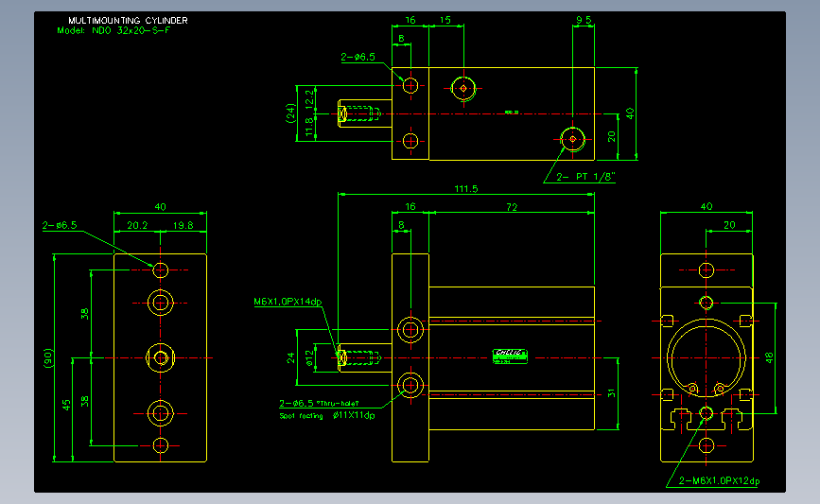Click the 9.5 dimension text
Screen dimensions: 820x504
(x=584, y=20)
